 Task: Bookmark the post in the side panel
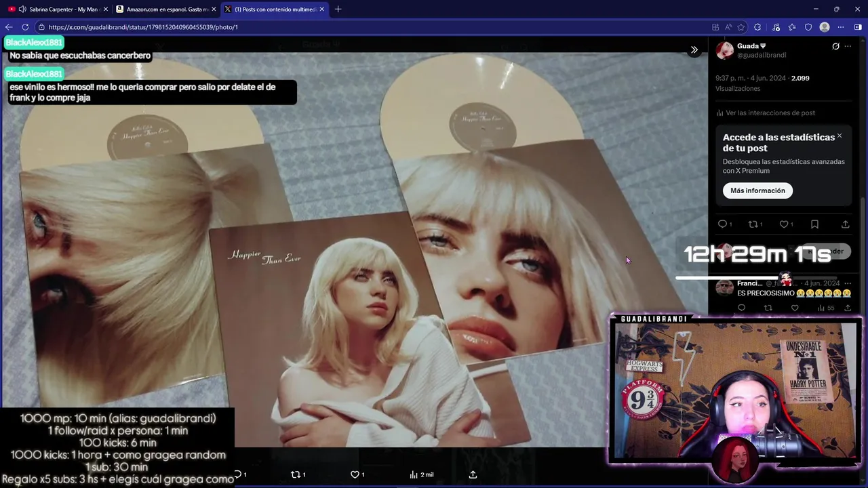click(814, 224)
